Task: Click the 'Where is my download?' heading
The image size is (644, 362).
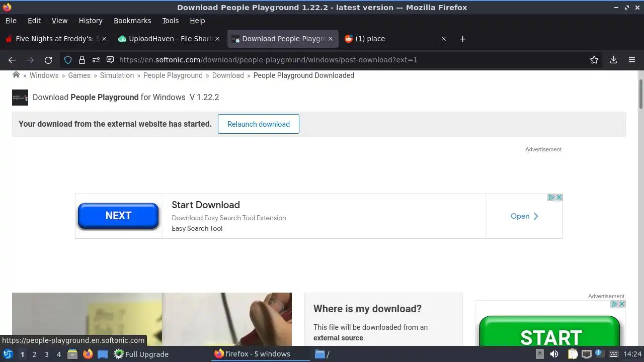Action: coord(367,309)
